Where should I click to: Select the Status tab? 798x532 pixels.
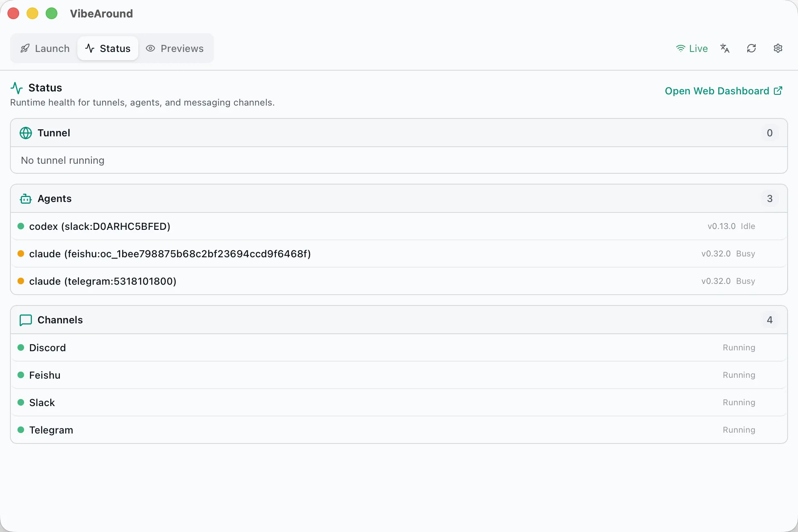tap(108, 49)
